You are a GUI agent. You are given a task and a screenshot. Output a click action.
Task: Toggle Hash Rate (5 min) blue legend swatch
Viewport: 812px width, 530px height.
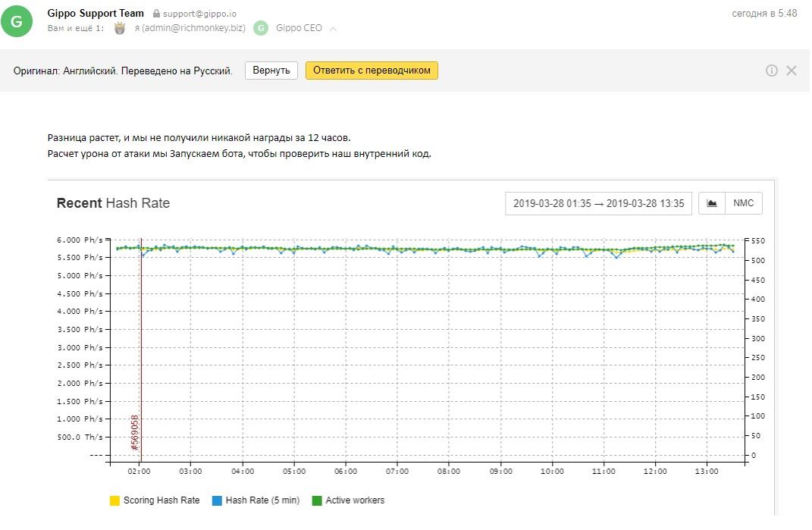point(217,500)
